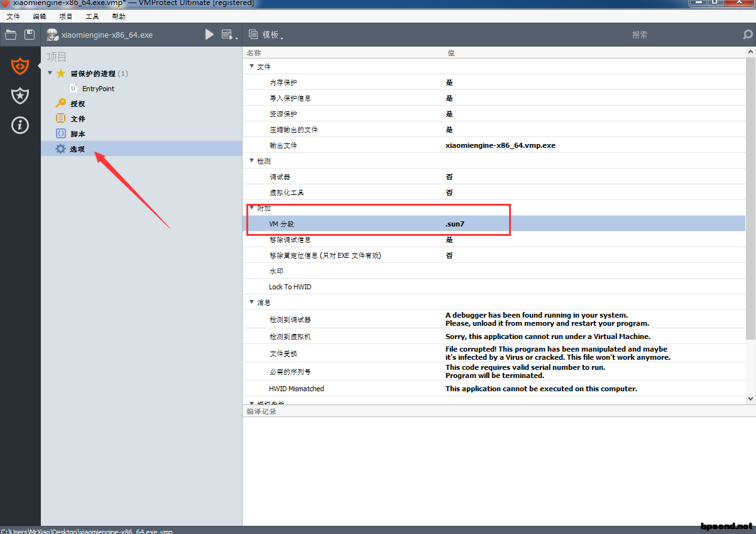
Task: Toggle the 移除调试信息 value 是
Action: coord(449,240)
